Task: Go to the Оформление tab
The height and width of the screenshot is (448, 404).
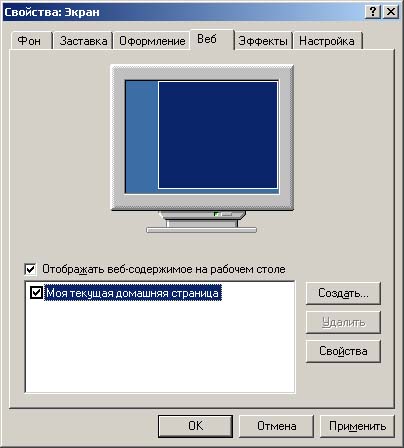Action: pyautogui.click(x=152, y=41)
